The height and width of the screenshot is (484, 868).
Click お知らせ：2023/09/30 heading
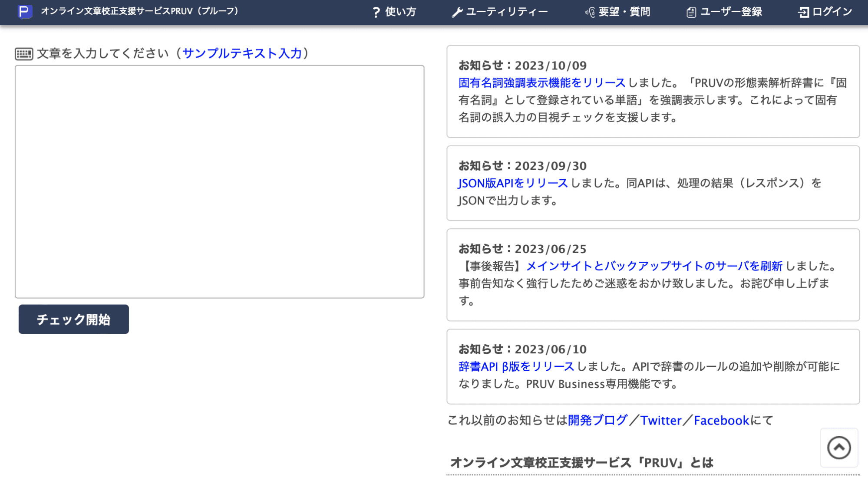523,166
